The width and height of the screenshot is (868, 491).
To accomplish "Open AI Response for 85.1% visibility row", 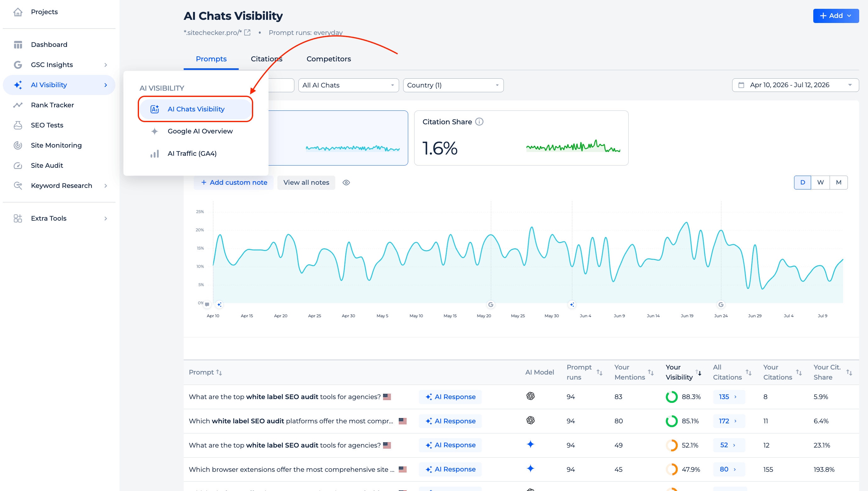I will (450, 421).
